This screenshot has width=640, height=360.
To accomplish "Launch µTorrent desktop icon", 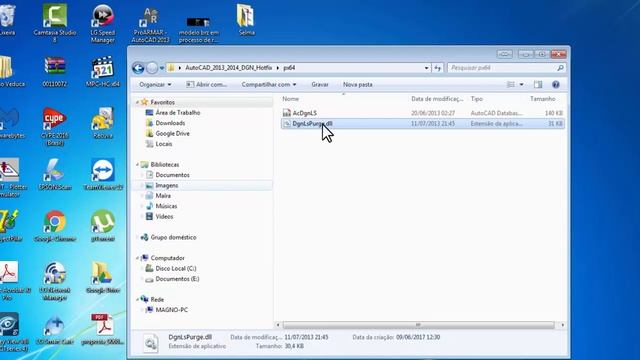I will 102,226.
